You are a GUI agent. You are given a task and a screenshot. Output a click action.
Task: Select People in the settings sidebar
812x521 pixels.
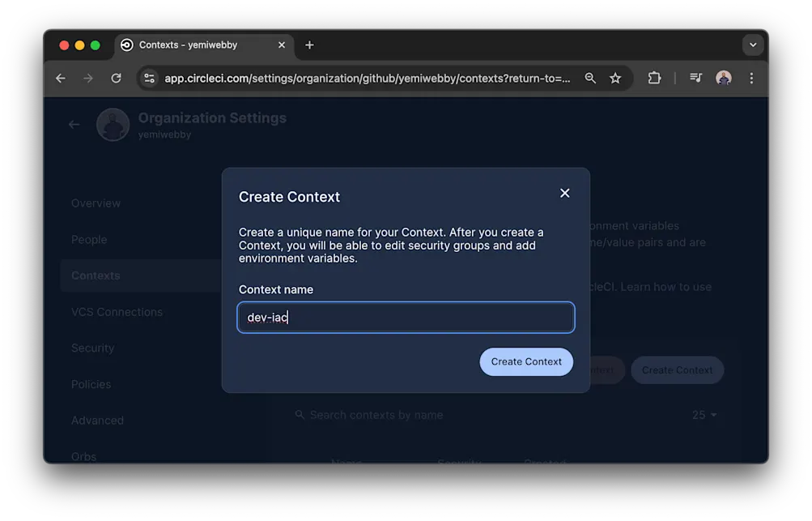coord(89,239)
